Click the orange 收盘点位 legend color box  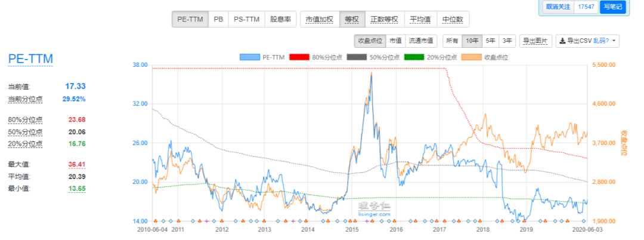(x=472, y=57)
